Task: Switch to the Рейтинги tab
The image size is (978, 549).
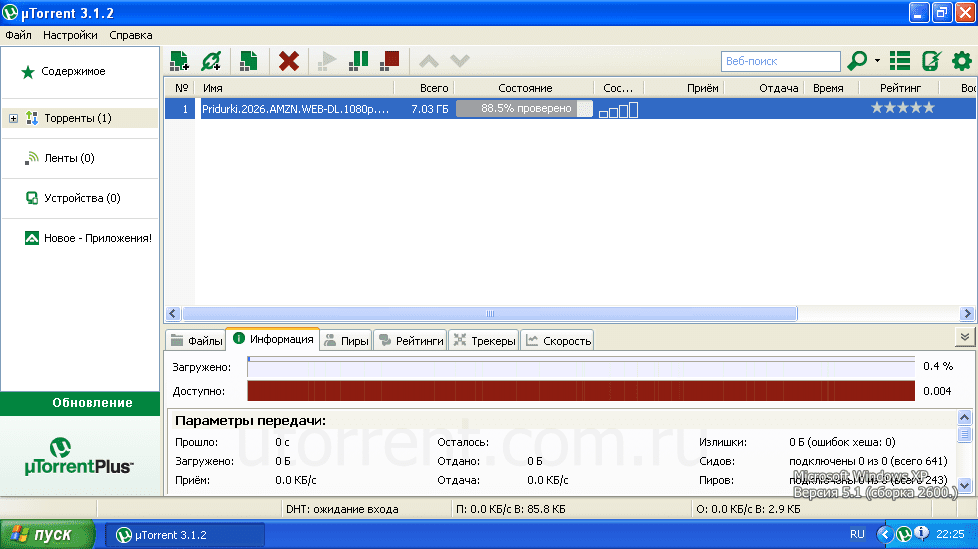Action: tap(411, 341)
